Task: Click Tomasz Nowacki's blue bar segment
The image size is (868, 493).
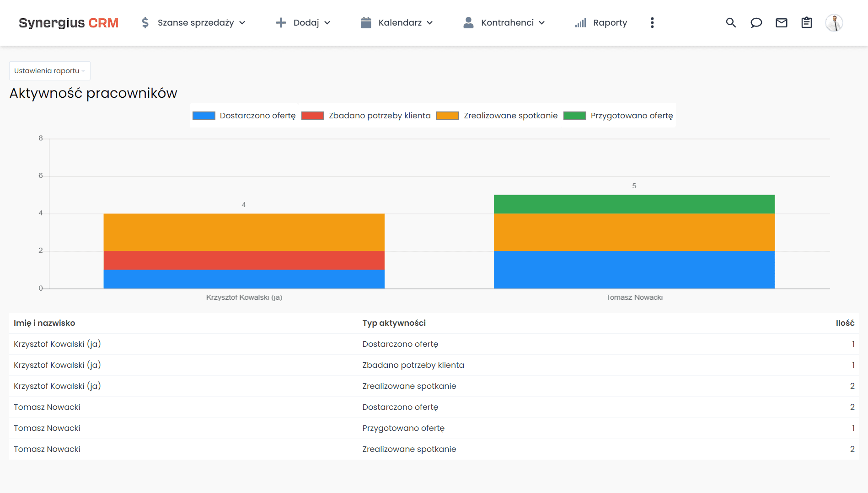Action: [x=634, y=270]
